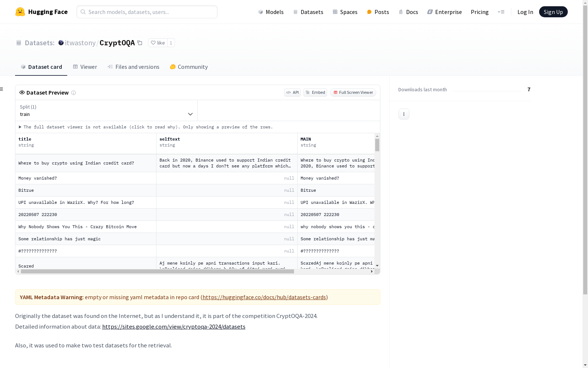Select the 'Money vanished?' title cell
The height and width of the screenshot is (368, 588).
click(86, 178)
